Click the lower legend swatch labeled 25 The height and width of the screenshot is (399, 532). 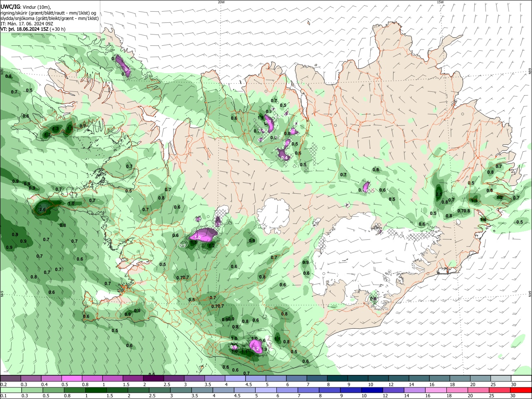[x=500, y=390]
